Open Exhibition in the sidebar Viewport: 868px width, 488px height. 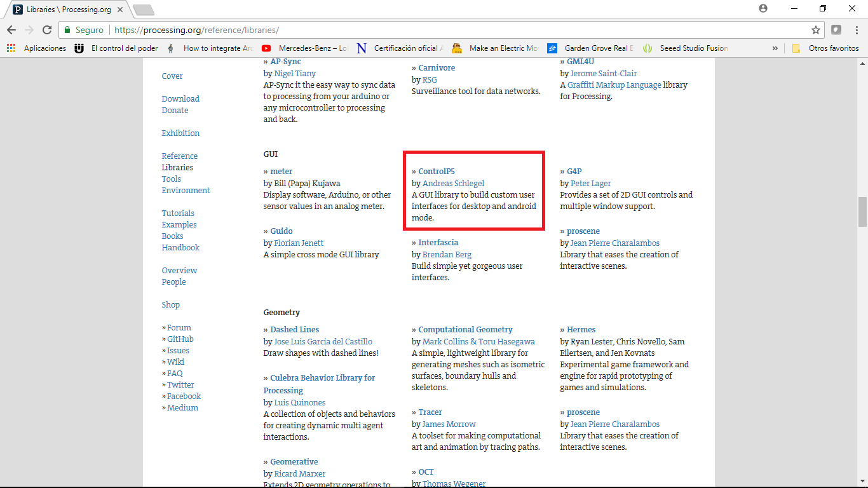click(180, 133)
